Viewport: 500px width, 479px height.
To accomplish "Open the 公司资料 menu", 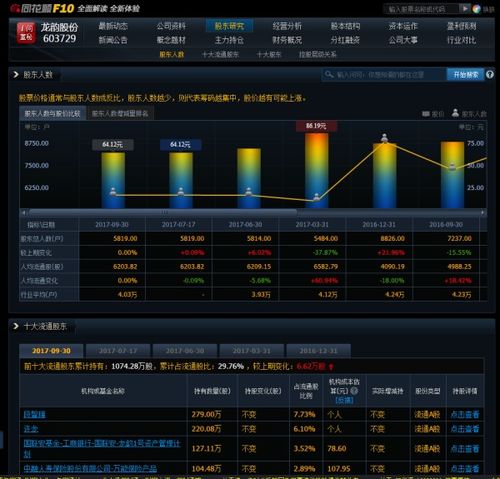I will (x=171, y=26).
